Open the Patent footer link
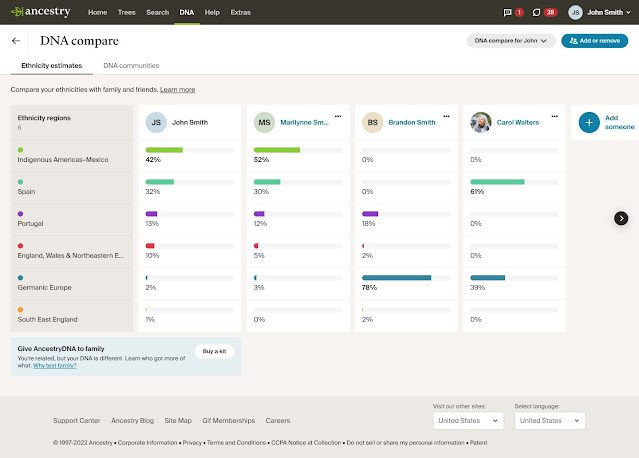 tap(478, 443)
